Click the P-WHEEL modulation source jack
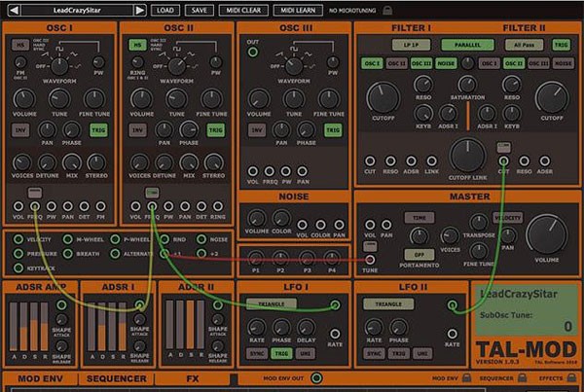Screen dimensions: 584x392 pos(115,239)
